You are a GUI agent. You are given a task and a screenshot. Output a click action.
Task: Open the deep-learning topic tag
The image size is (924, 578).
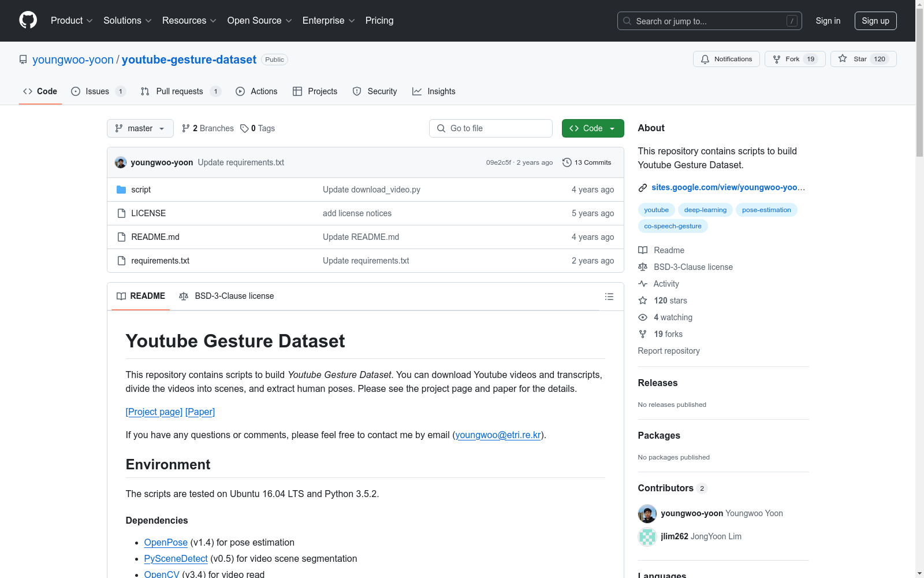(x=705, y=210)
